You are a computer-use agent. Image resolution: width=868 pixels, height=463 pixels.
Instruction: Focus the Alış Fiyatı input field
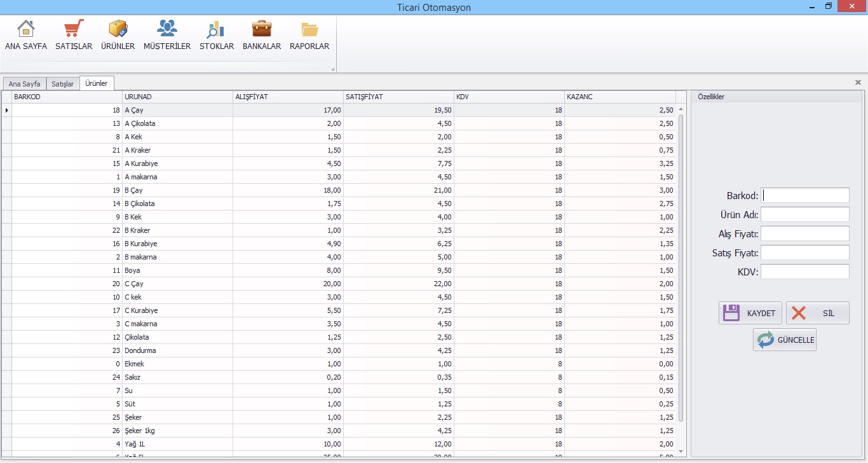(805, 233)
